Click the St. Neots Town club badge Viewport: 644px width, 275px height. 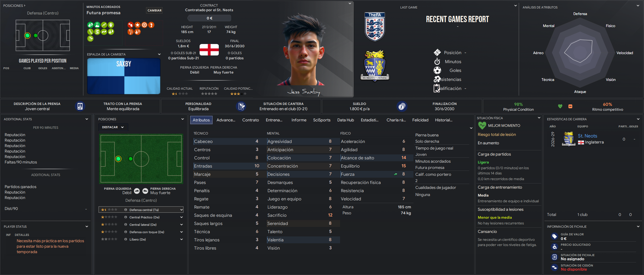(375, 66)
